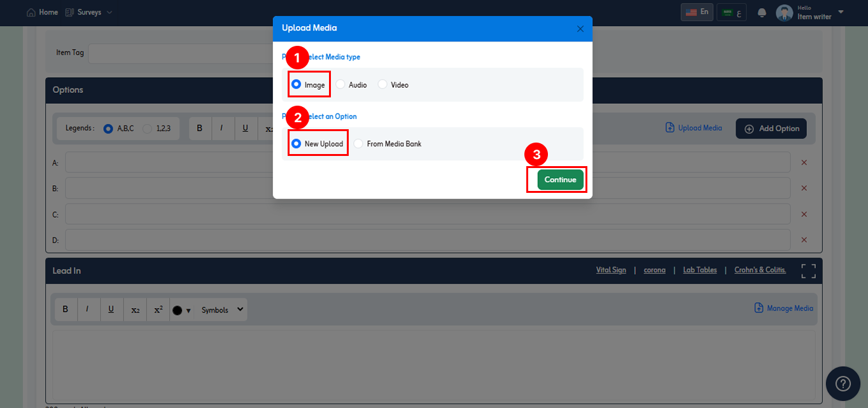This screenshot has width=868, height=408.
Task: Open the notifications bell
Action: click(x=762, y=13)
